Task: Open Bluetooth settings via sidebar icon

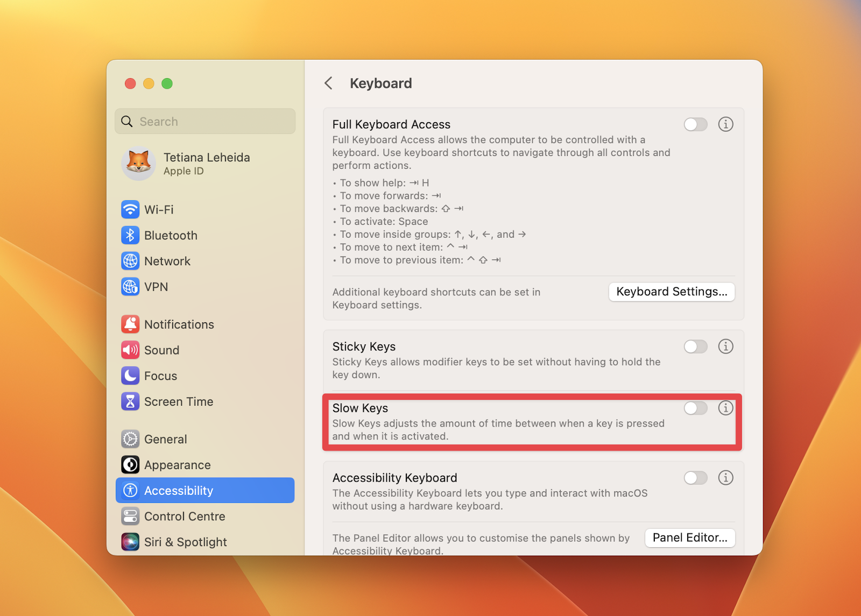Action: click(x=130, y=235)
